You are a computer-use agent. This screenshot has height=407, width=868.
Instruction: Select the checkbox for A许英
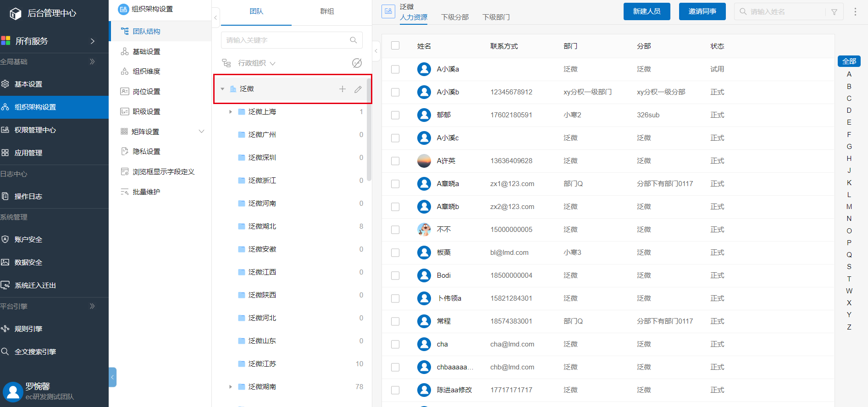(x=395, y=161)
